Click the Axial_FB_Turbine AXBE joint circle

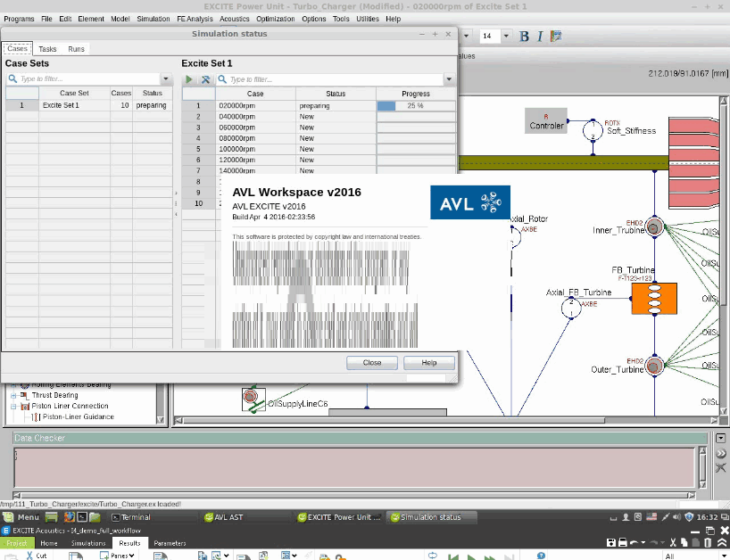coord(571,307)
